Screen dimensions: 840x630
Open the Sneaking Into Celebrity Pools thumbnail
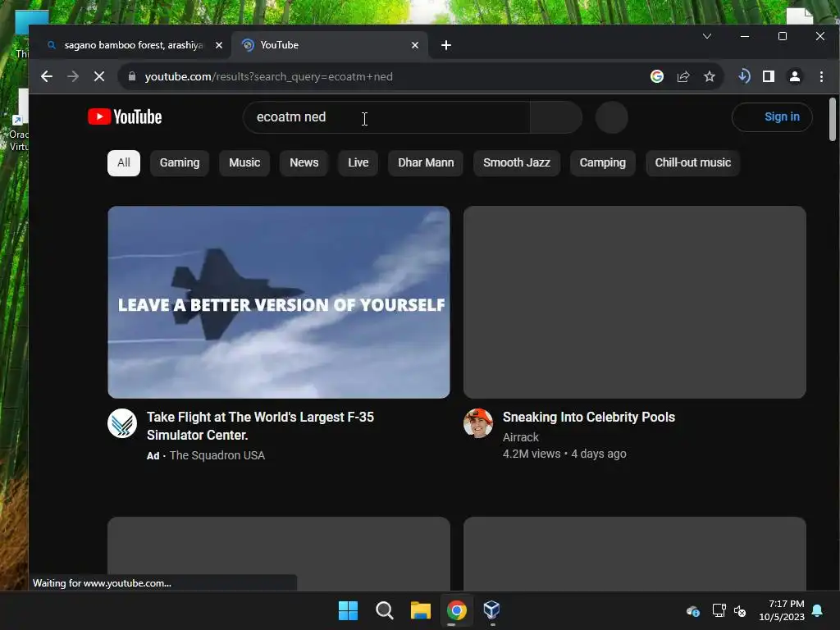pos(634,302)
